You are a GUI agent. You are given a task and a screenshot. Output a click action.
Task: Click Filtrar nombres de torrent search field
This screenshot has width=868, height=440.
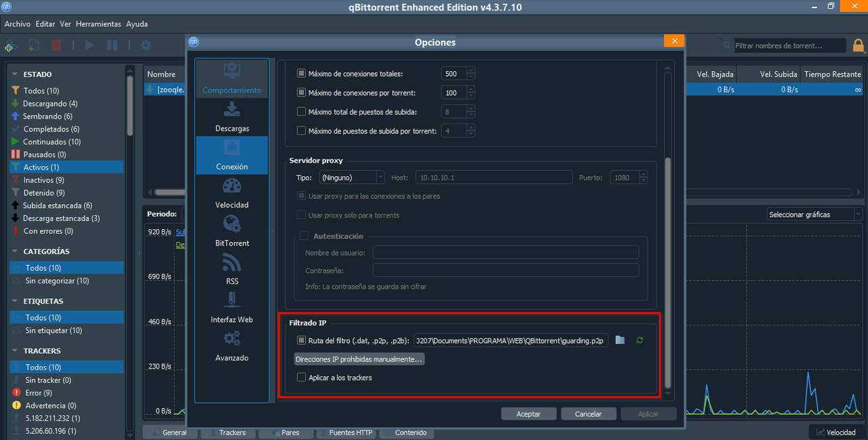789,45
